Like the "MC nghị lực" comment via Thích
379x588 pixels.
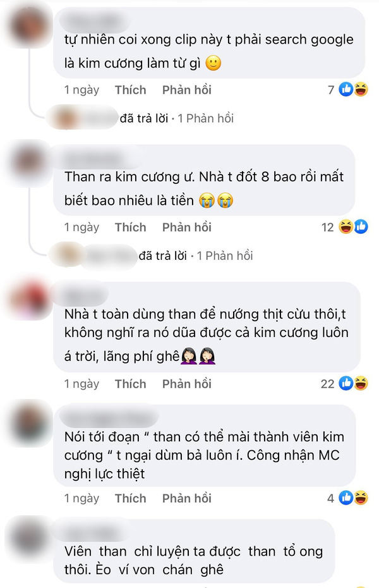pyautogui.click(x=130, y=498)
